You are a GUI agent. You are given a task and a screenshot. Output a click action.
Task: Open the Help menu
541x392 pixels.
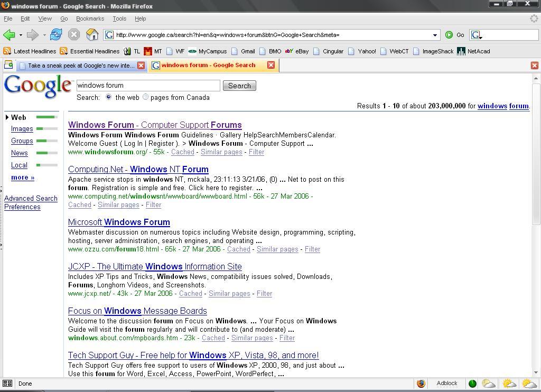coord(141,18)
